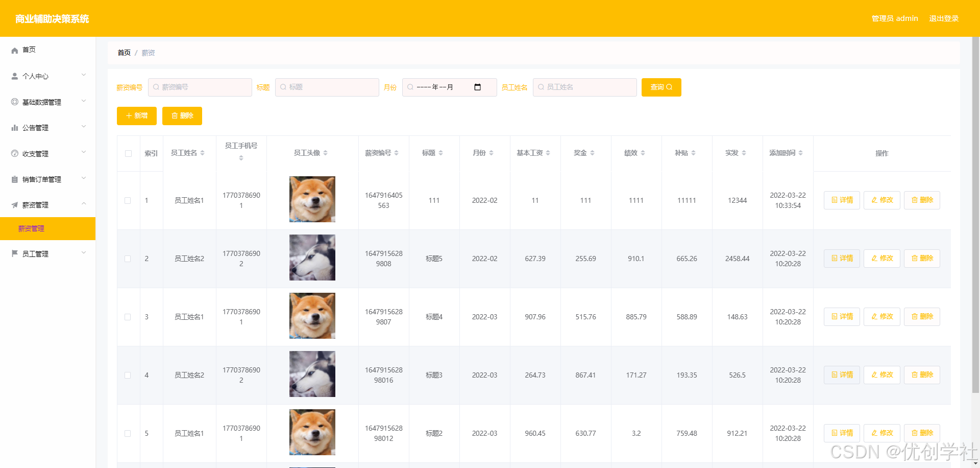The width and height of the screenshot is (980, 468).
Task: Click the Shiba dog avatar in row 1
Action: [x=312, y=199]
